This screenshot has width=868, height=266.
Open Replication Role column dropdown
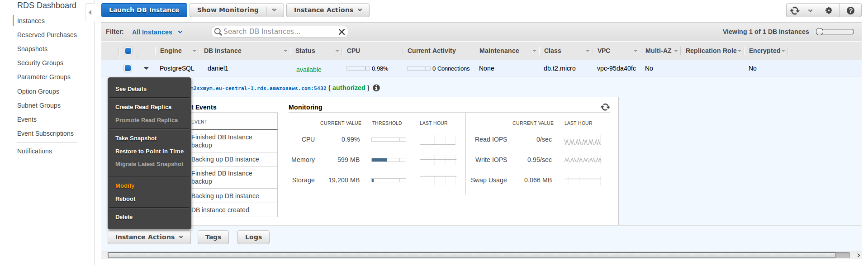click(739, 51)
